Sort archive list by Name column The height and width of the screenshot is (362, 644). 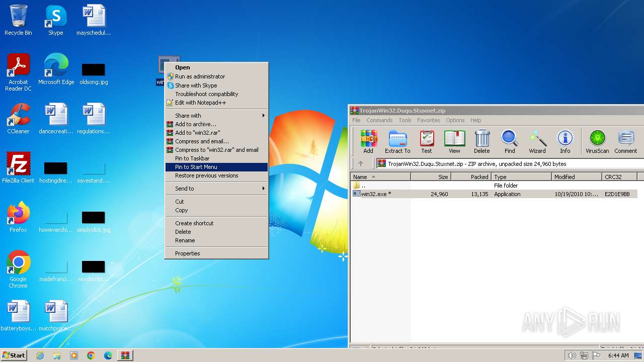point(381,177)
